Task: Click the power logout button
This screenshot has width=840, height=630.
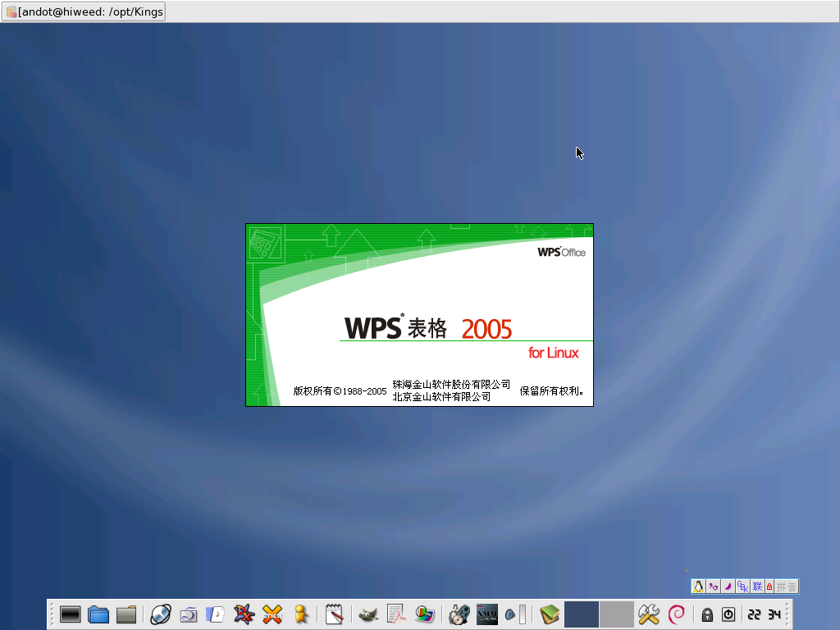Action: click(728, 614)
